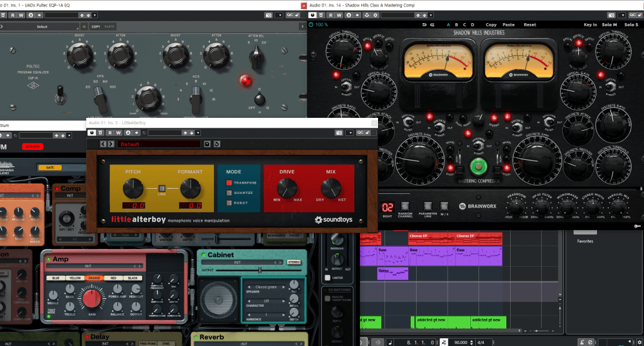Toggle the Limiter checkbox in guitar plugin
The height and width of the screenshot is (346, 644).
[x=327, y=278]
